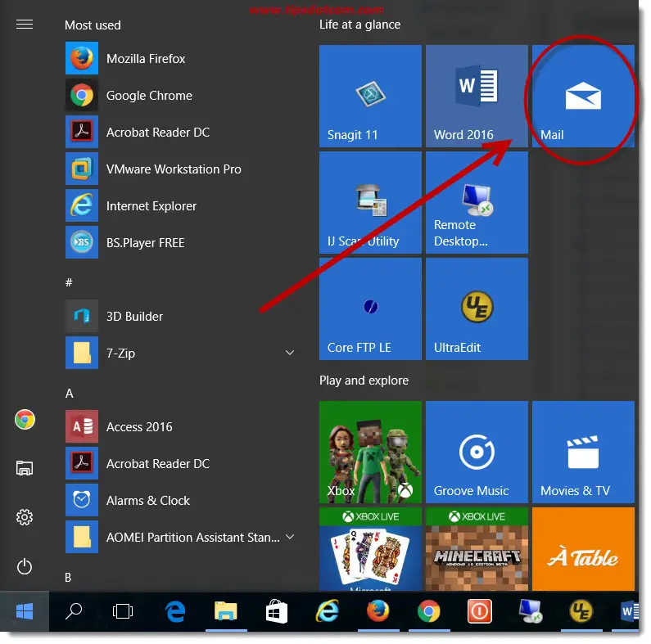Open Access 2016
651x644 pixels.
[x=181, y=426]
